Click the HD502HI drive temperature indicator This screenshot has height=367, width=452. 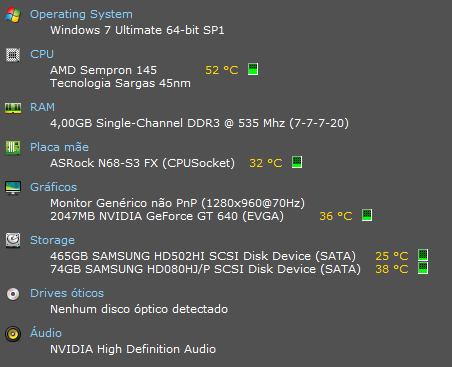[423, 255]
